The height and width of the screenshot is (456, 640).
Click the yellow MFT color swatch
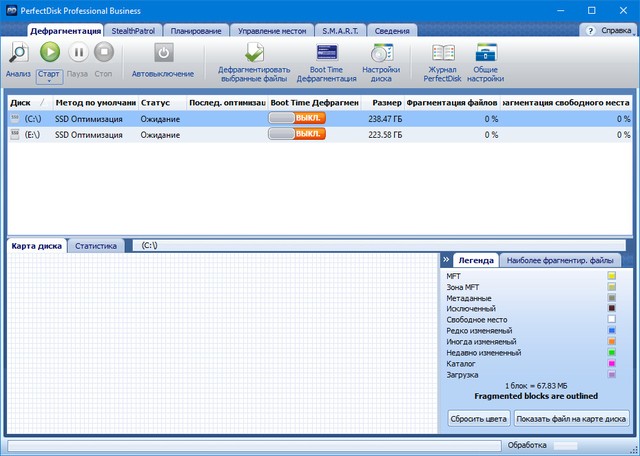point(612,276)
